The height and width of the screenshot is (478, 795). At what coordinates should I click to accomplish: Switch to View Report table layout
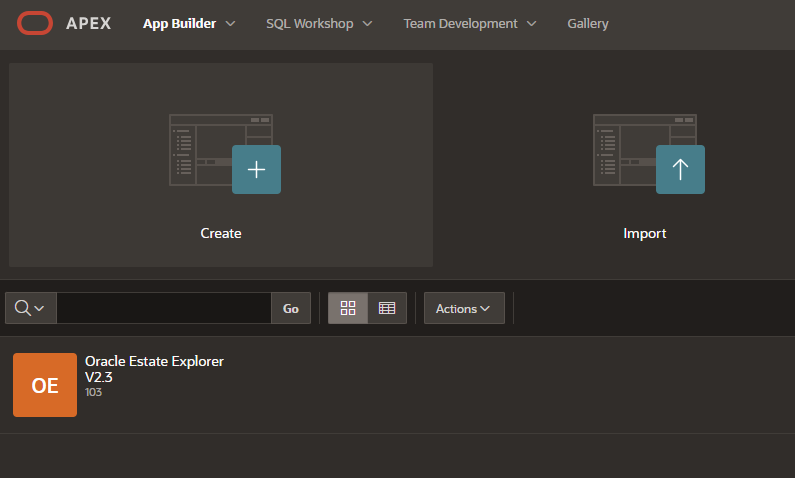(387, 308)
